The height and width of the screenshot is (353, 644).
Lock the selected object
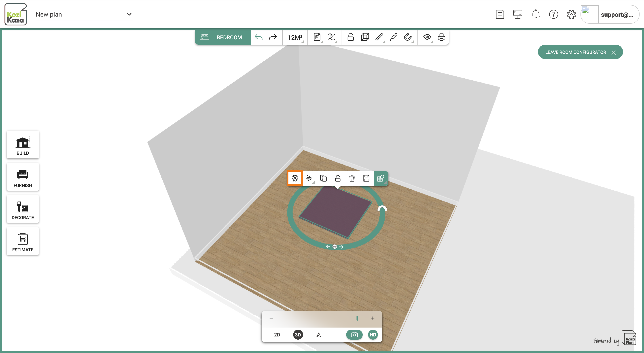point(338,178)
